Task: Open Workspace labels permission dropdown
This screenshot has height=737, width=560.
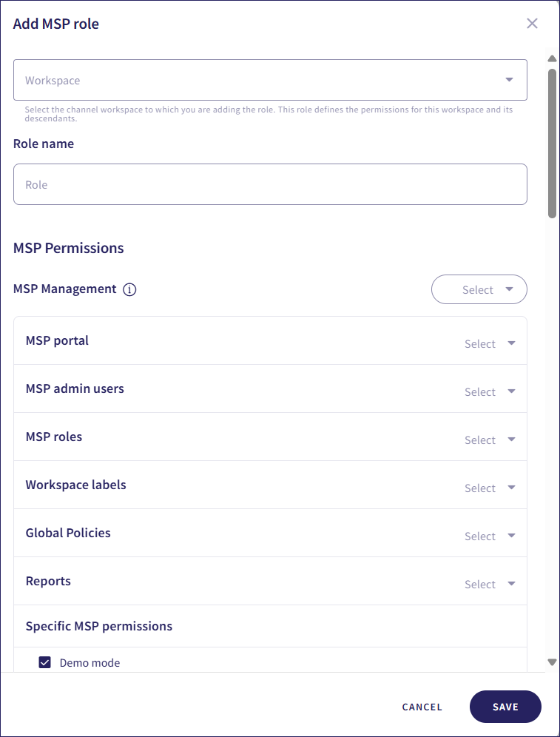Action: 489,488
